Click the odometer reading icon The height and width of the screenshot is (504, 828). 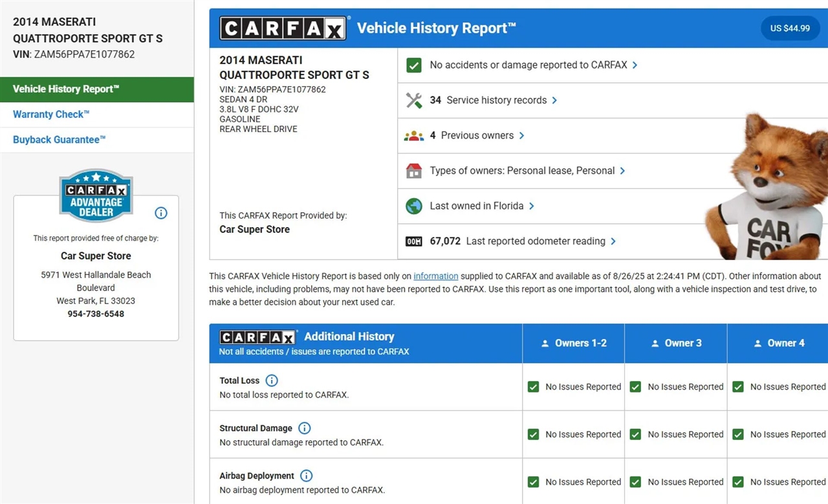point(413,241)
